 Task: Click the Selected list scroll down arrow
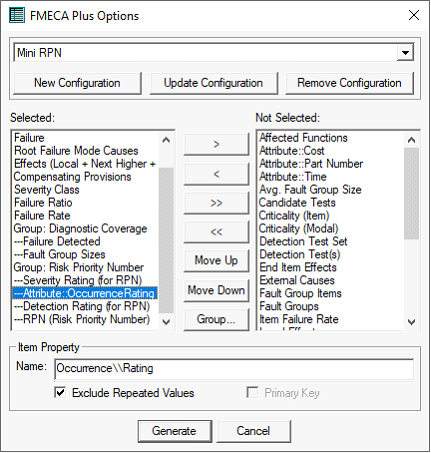point(166,322)
